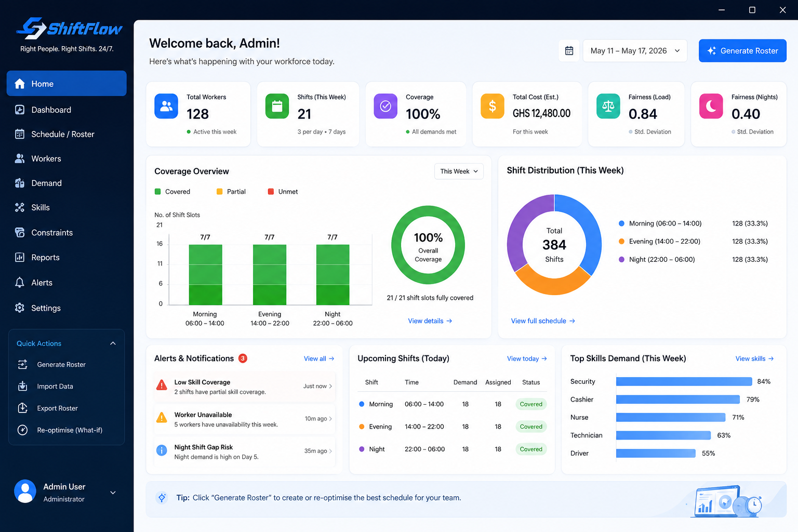The height and width of the screenshot is (532, 798).
Task: Click the Generate Roster blue button
Action: click(742, 50)
